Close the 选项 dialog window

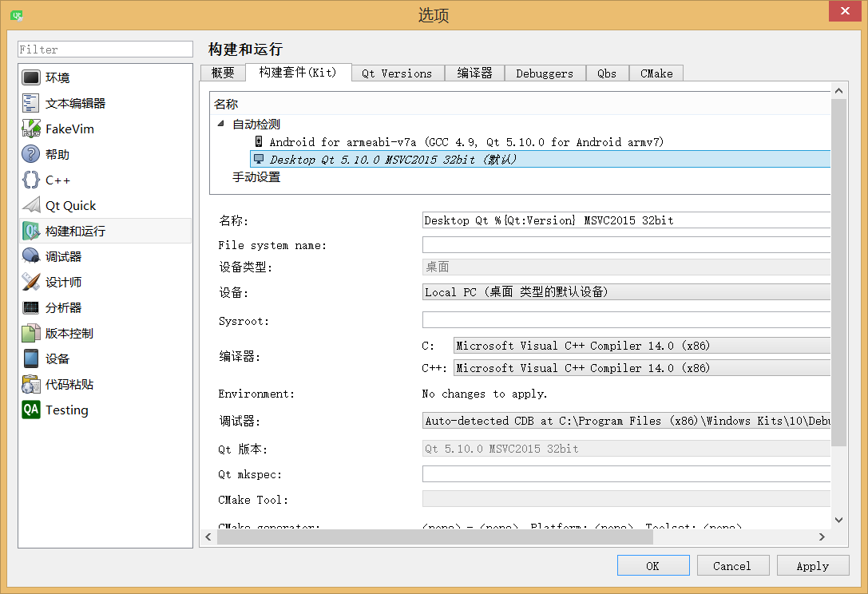click(x=845, y=10)
